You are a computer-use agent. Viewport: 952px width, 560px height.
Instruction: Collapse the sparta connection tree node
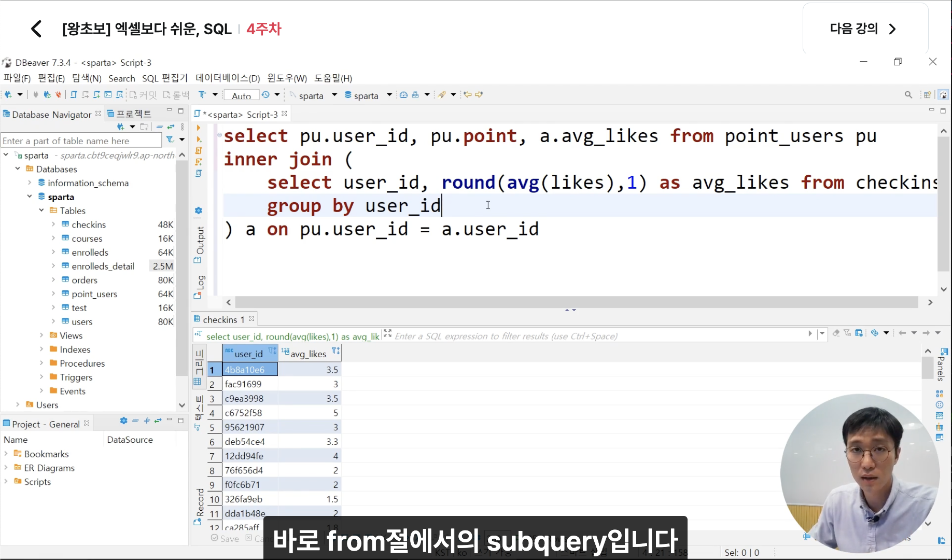coord(6,155)
